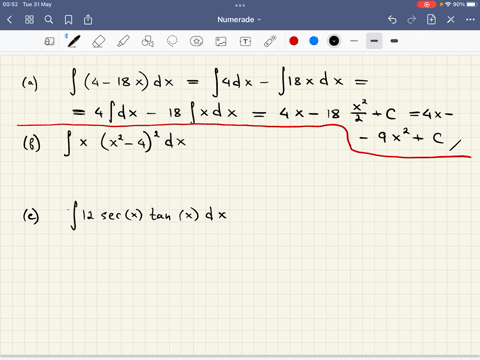Open the three-dot more options menu
The height and width of the screenshot is (360, 480).
point(470,20)
